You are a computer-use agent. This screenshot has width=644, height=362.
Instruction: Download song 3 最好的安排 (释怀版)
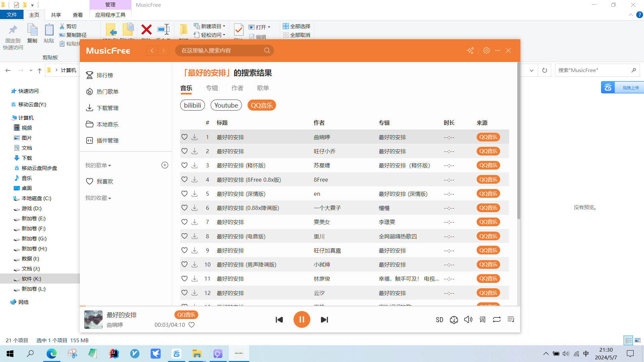tap(195, 165)
